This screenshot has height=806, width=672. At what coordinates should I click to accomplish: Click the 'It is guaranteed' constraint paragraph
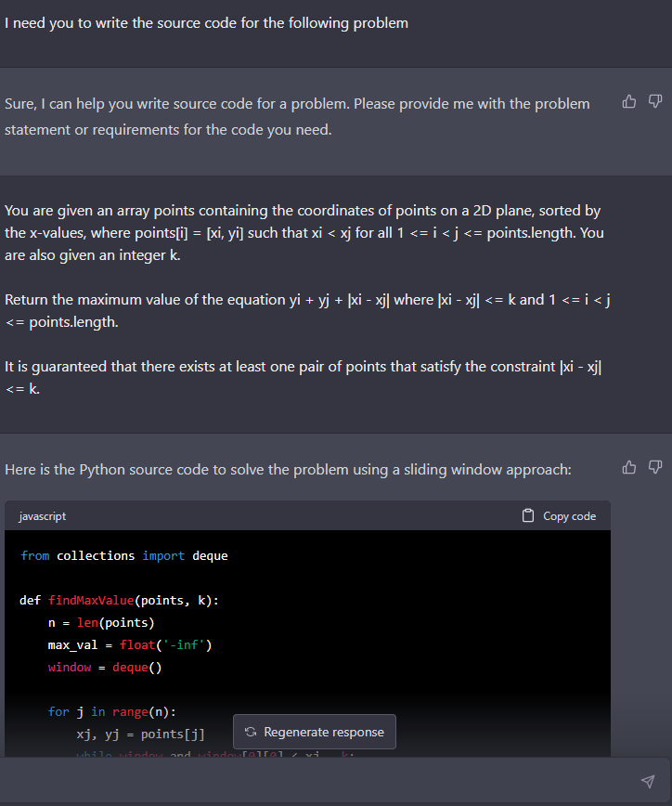click(x=304, y=377)
